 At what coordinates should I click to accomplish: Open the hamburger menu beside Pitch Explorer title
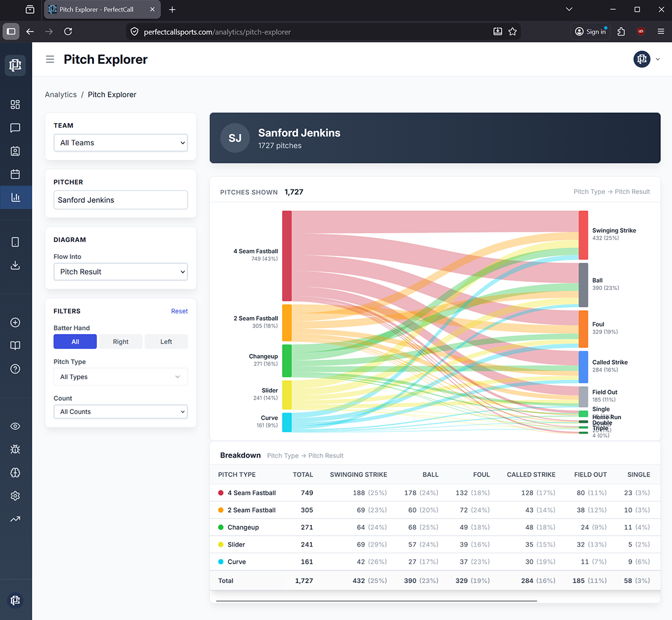50,59
